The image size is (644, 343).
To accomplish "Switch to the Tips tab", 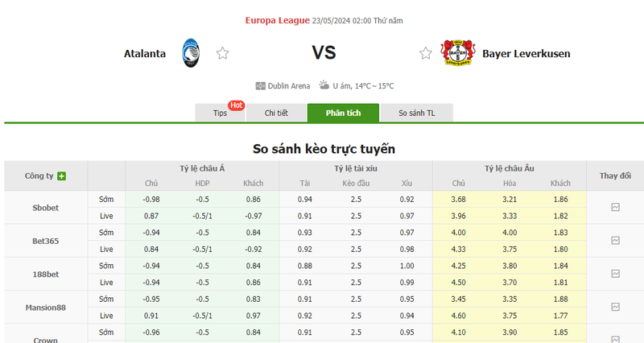I will (x=220, y=113).
